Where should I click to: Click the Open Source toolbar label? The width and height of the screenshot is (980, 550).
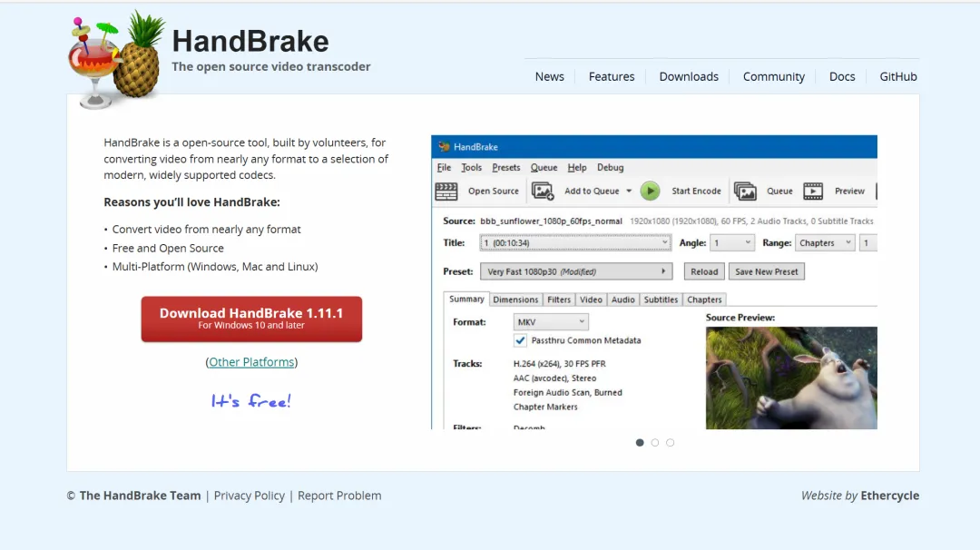[493, 192]
